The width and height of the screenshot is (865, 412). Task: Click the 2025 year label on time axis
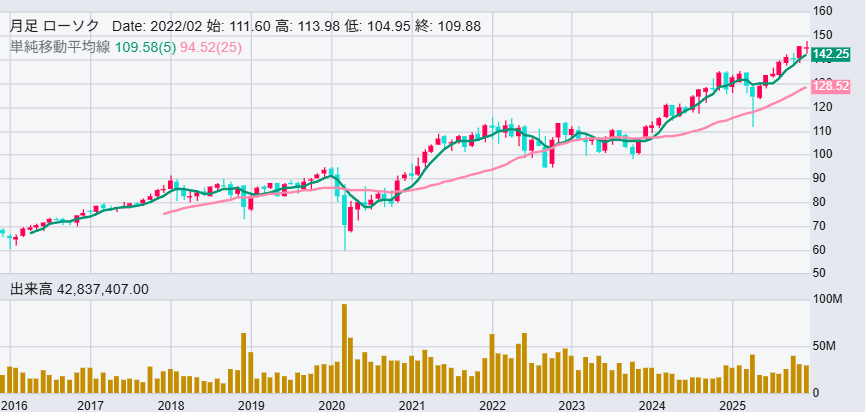click(x=732, y=405)
